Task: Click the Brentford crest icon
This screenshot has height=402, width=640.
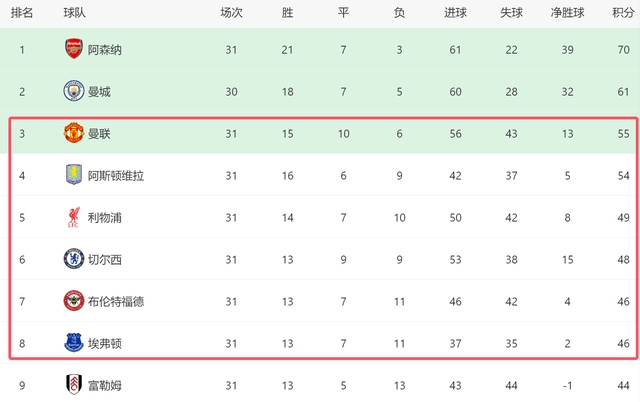Action: tap(73, 301)
